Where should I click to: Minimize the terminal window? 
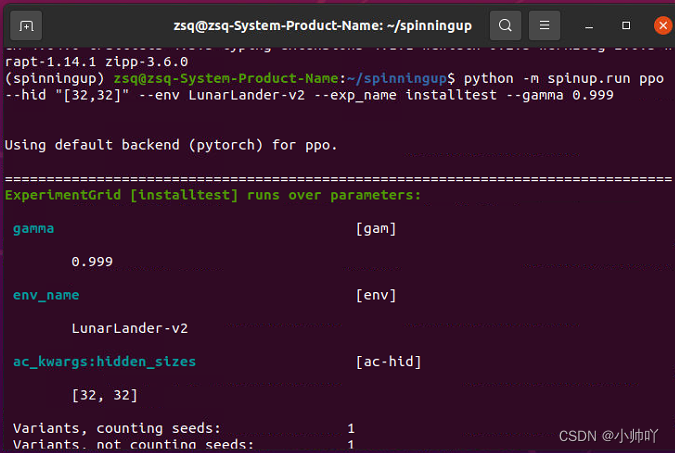pos(589,26)
